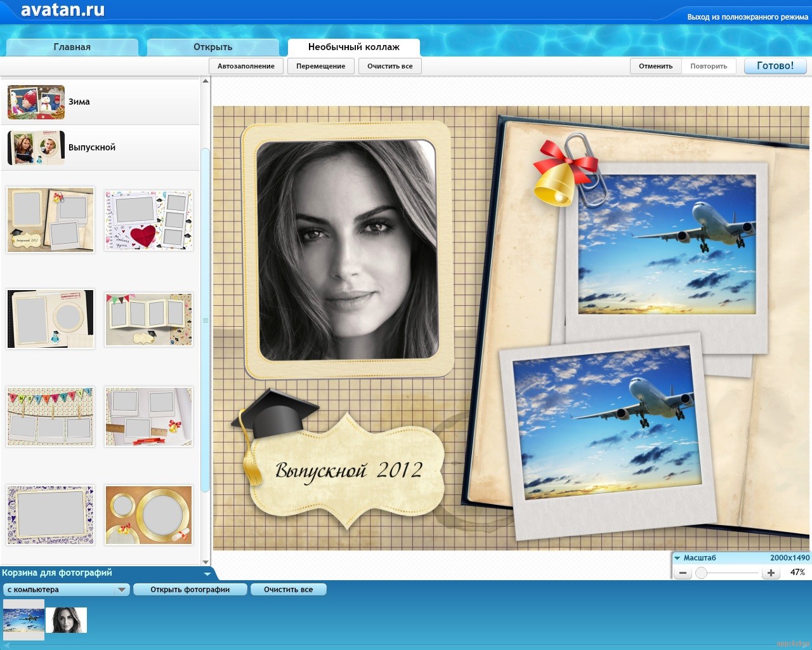
Task: Exit fullscreen via Выход из полноэкранного режима
Action: point(748,17)
